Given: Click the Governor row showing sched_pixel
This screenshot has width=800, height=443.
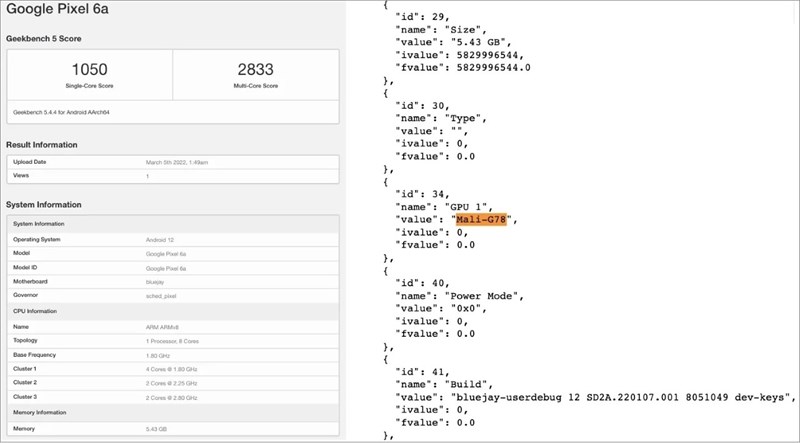Looking at the screenshot, I should (174, 297).
